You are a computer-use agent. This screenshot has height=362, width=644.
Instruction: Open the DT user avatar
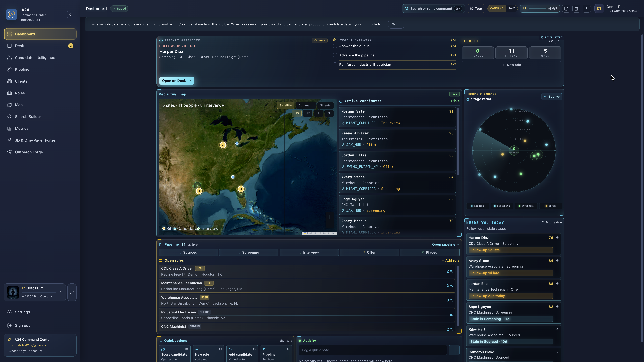click(x=599, y=9)
